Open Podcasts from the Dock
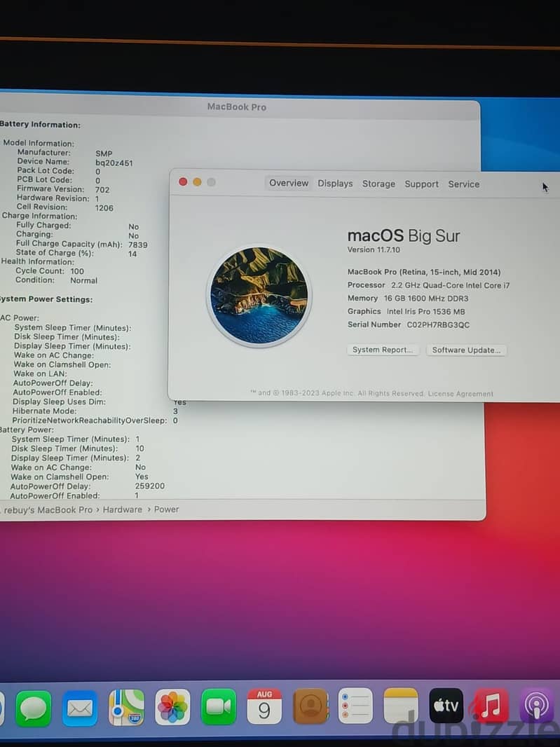The height and width of the screenshot is (747, 560). [x=537, y=706]
